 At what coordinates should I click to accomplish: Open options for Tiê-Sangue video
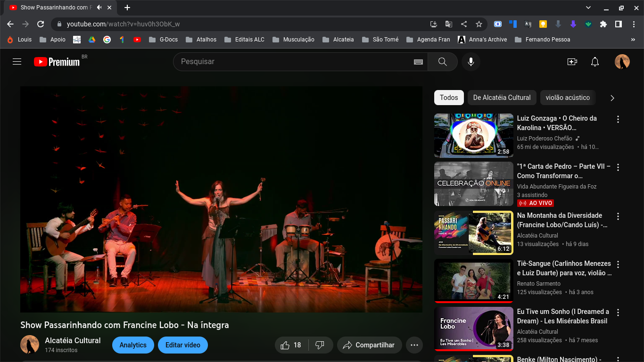[x=618, y=264]
